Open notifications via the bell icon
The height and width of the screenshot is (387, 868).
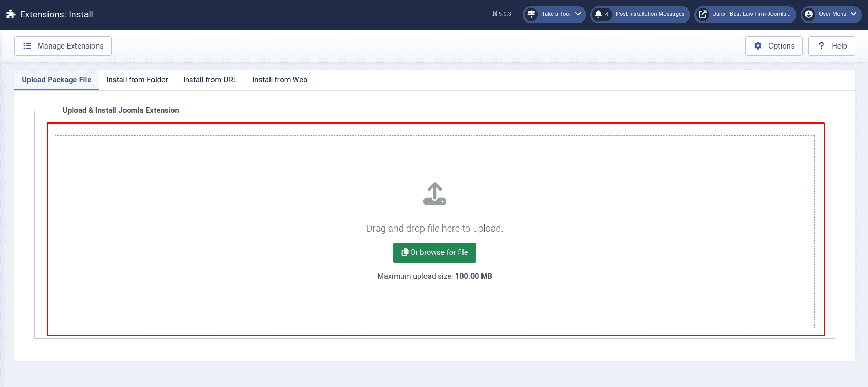(x=599, y=14)
